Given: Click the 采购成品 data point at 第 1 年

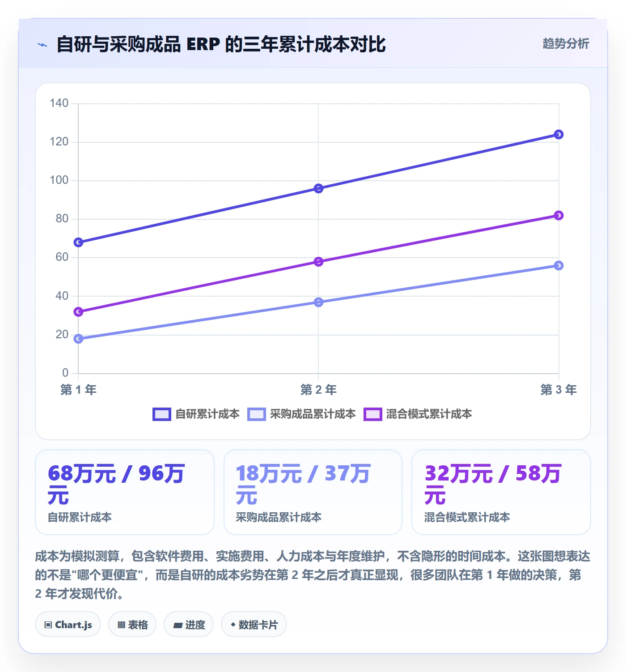Looking at the screenshot, I should (x=78, y=339).
